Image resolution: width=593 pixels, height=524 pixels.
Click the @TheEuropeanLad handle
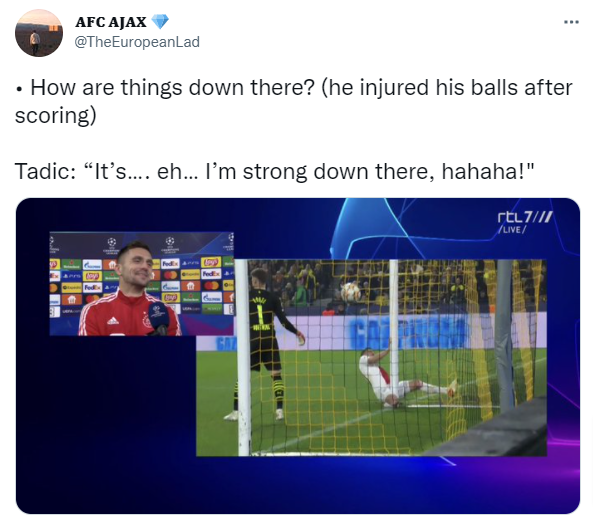click(137, 42)
